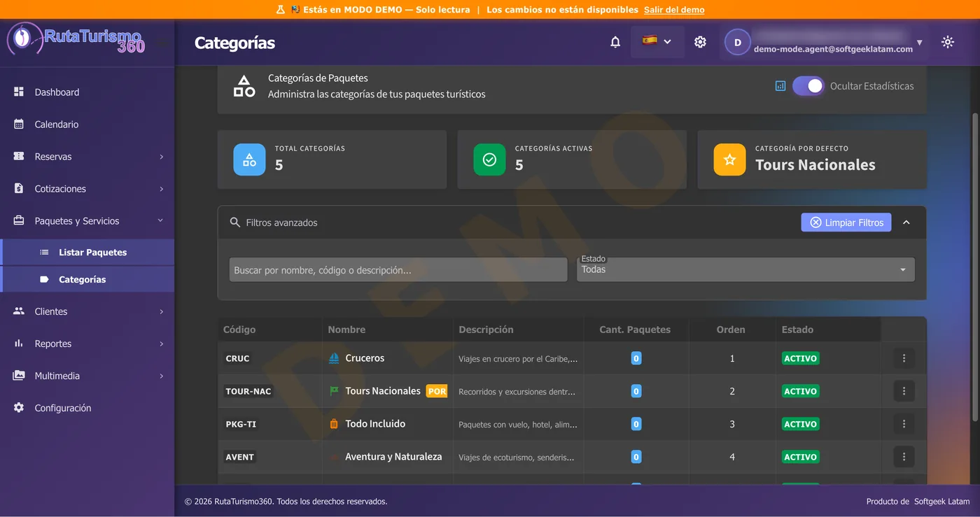980x517 pixels.
Task: Open the user account dropdown arrow
Action: [919, 43]
